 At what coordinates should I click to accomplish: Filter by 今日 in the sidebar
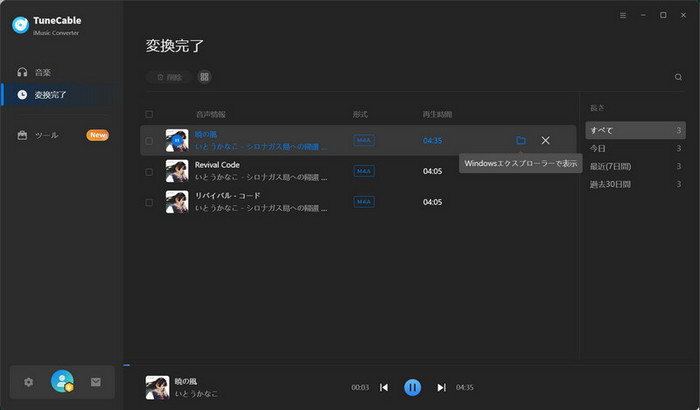click(602, 149)
